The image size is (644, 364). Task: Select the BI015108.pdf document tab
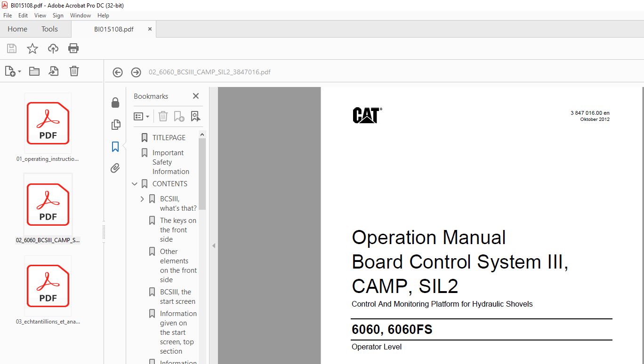[113, 29]
